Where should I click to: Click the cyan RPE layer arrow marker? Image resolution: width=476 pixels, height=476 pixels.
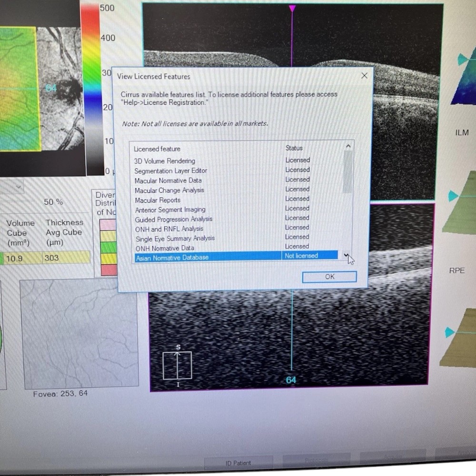(450, 332)
